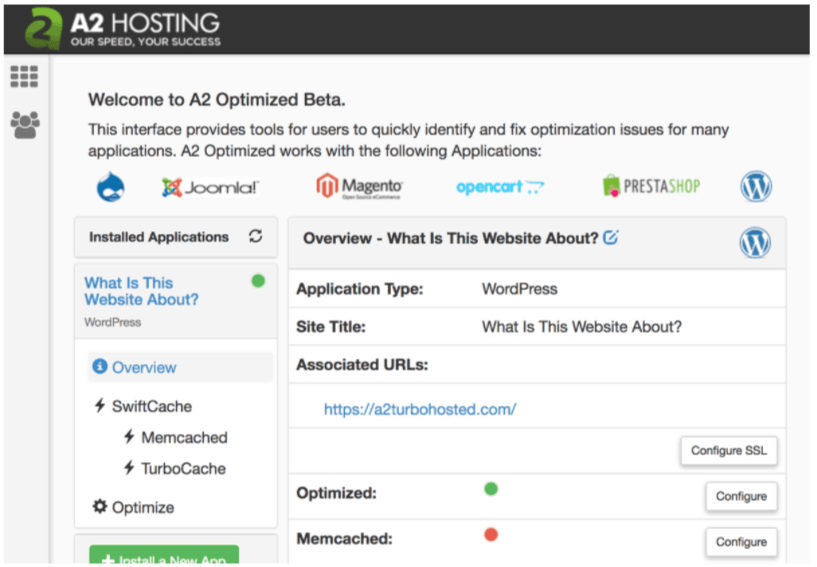Click the Configure SSL button

(728, 450)
